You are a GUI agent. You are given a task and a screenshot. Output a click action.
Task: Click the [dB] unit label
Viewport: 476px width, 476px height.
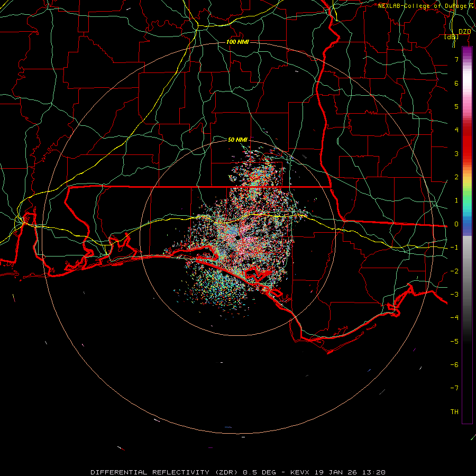pos(452,37)
